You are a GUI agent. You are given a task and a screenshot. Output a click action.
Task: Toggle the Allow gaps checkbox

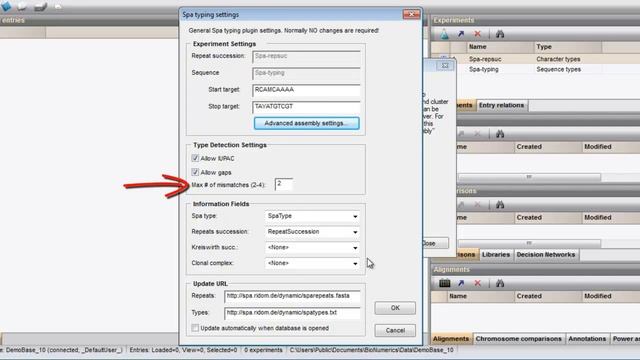pyautogui.click(x=195, y=172)
